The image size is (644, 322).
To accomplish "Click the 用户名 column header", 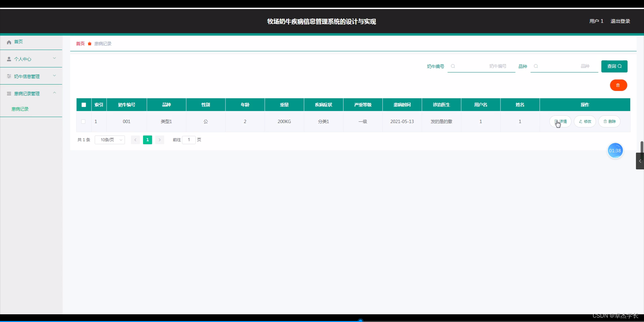I will tap(481, 105).
